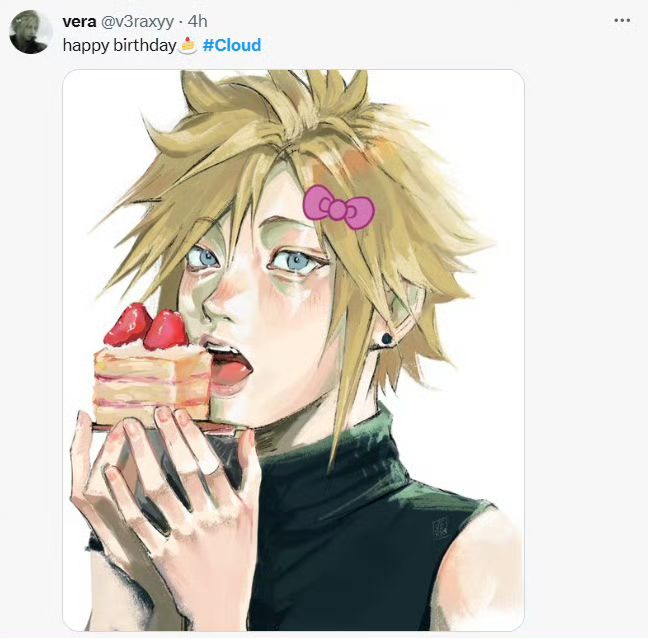
Task: Open the three-dot more options menu
Action: tap(622, 20)
